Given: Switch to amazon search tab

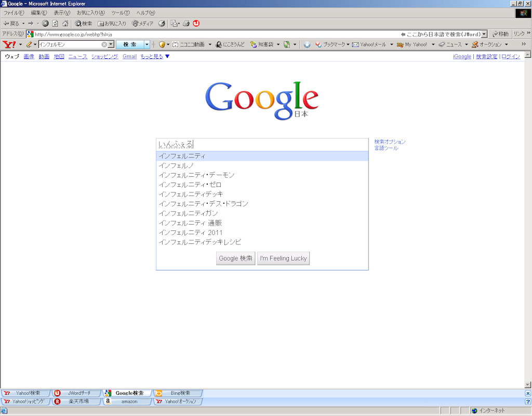Looking at the screenshot, I should pos(127,401).
